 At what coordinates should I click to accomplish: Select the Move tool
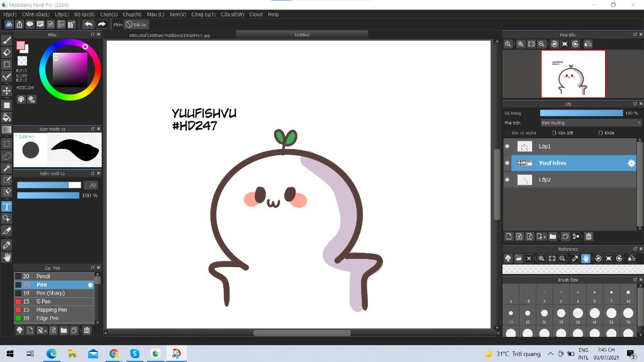6,90
